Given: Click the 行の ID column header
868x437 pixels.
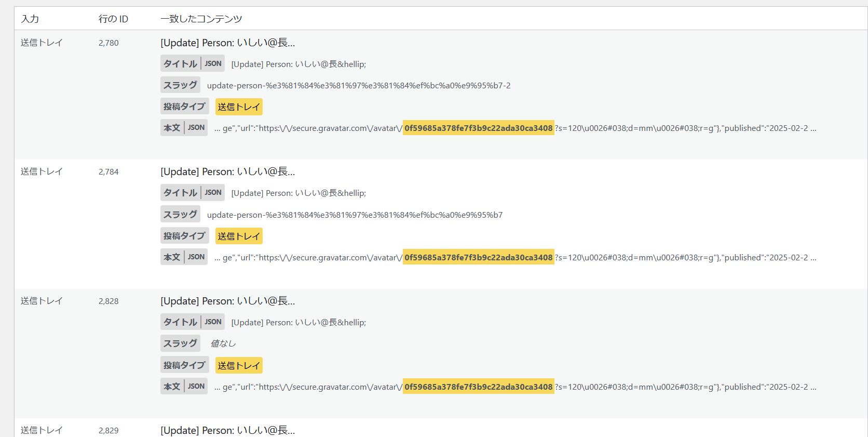Looking at the screenshot, I should click(113, 19).
